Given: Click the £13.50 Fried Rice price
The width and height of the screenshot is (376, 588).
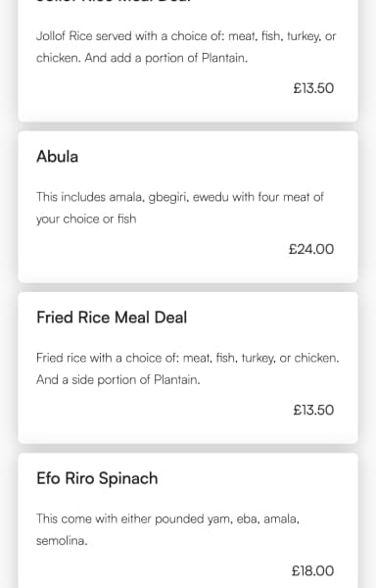Looking at the screenshot, I should click(313, 410).
